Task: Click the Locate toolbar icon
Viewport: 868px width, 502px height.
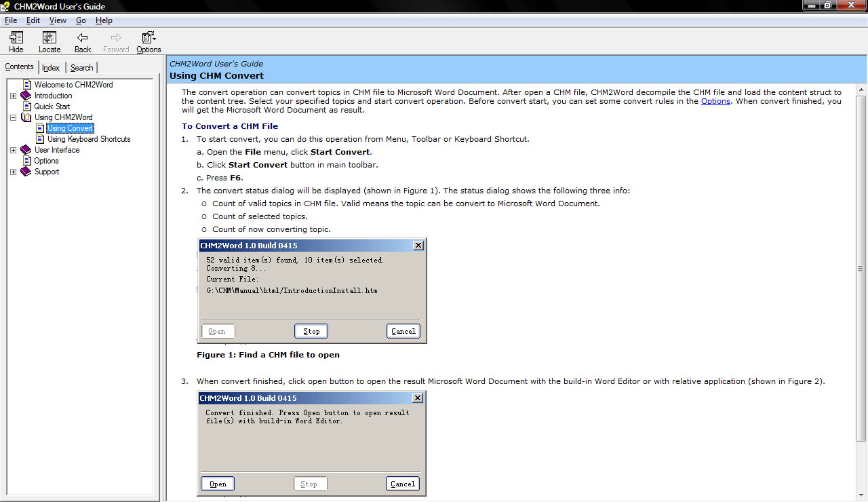Action: click(x=49, y=38)
